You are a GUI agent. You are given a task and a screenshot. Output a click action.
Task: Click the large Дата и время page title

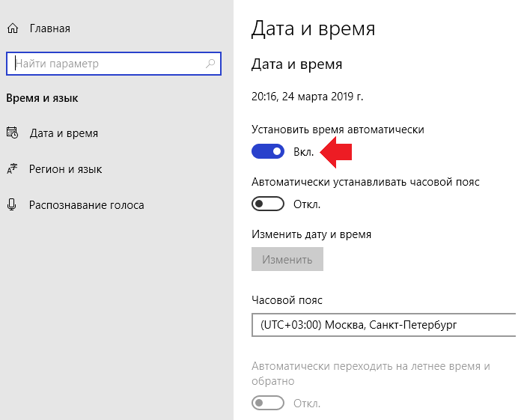313,28
